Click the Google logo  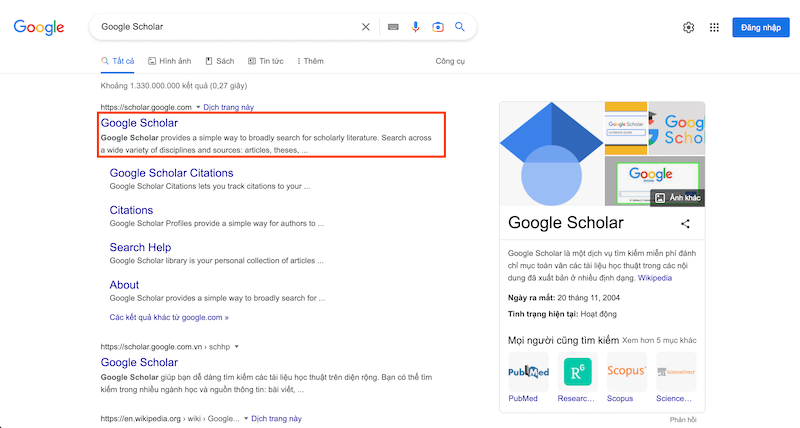coord(39,27)
